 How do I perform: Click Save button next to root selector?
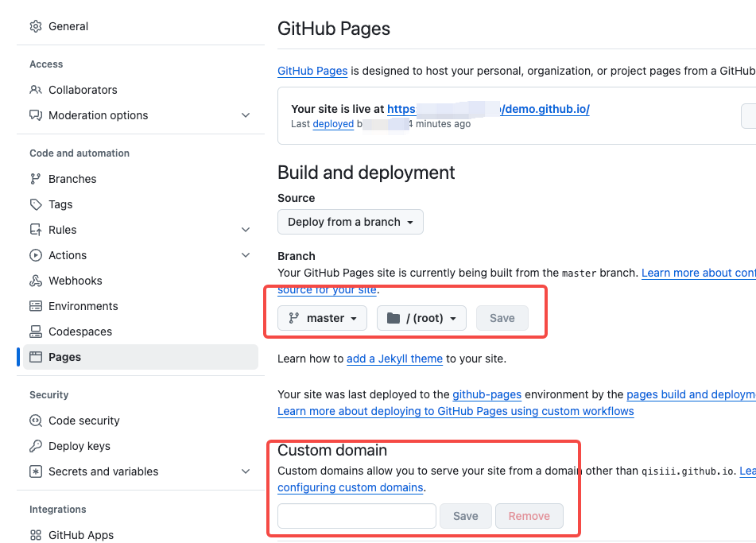pos(502,318)
